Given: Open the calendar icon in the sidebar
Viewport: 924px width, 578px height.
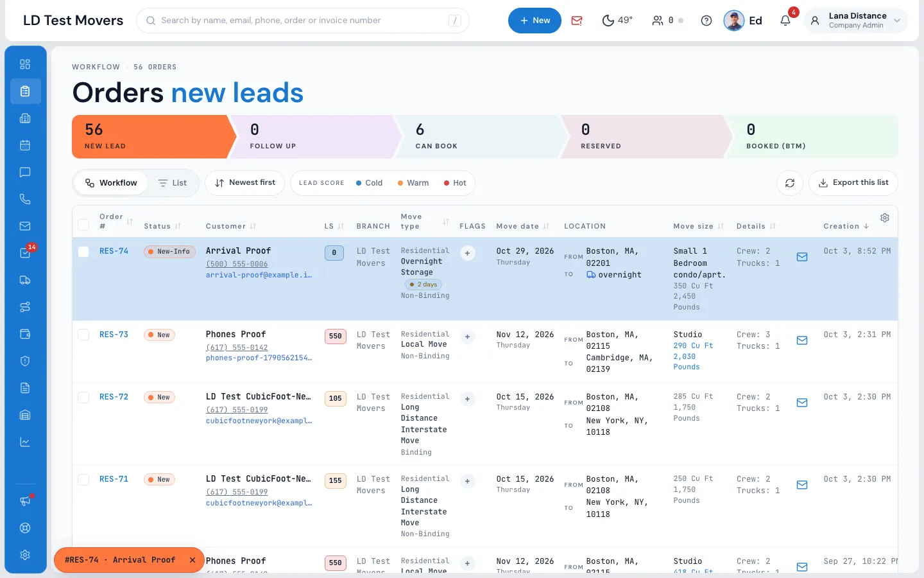Looking at the screenshot, I should click(25, 145).
